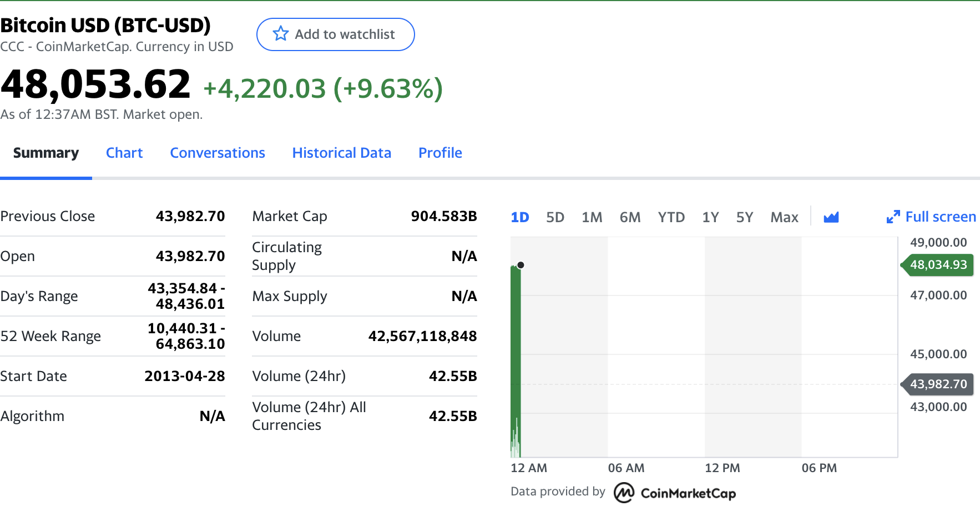Viewport: 980px width, 511px height.
Task: Click the Add to watchlist button
Action: [335, 34]
